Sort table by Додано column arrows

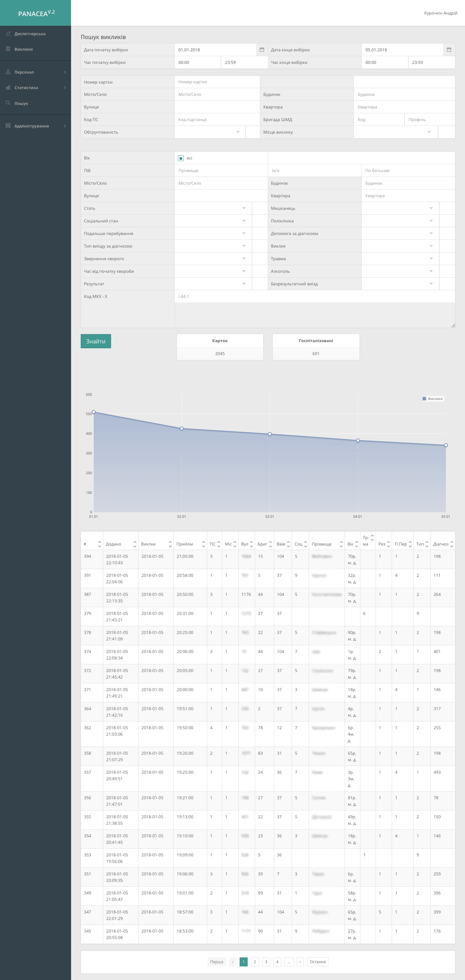[x=135, y=544]
